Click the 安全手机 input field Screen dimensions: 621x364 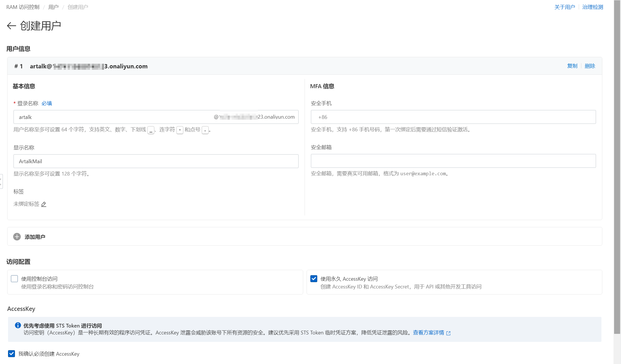tap(453, 117)
